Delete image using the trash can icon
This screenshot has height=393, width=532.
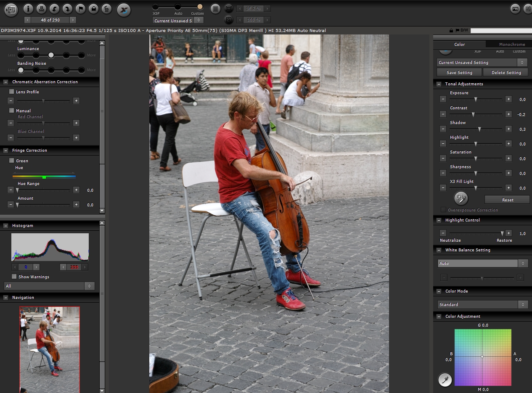click(106, 8)
